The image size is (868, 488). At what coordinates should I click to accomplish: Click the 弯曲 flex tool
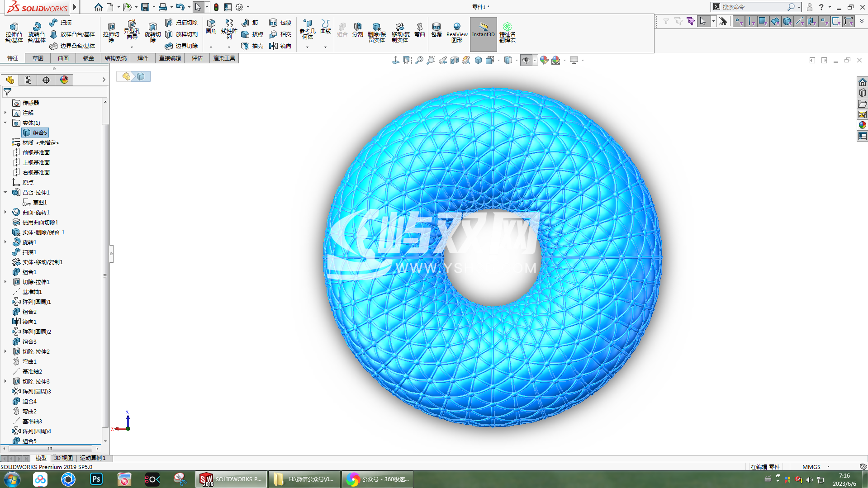[x=420, y=30]
